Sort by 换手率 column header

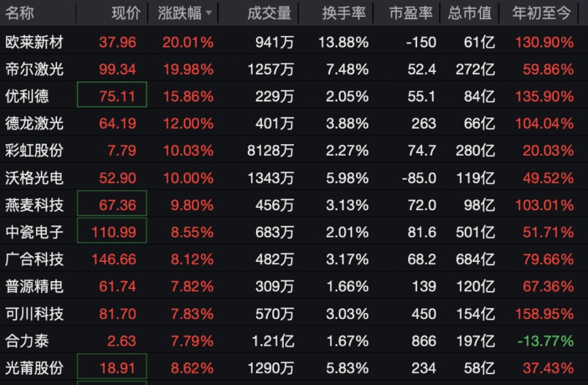(344, 14)
